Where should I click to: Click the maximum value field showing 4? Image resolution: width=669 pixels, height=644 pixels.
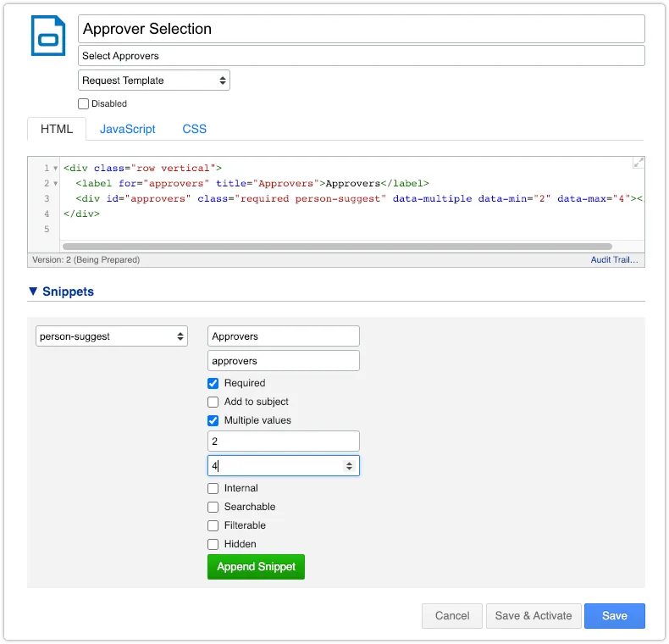point(284,466)
